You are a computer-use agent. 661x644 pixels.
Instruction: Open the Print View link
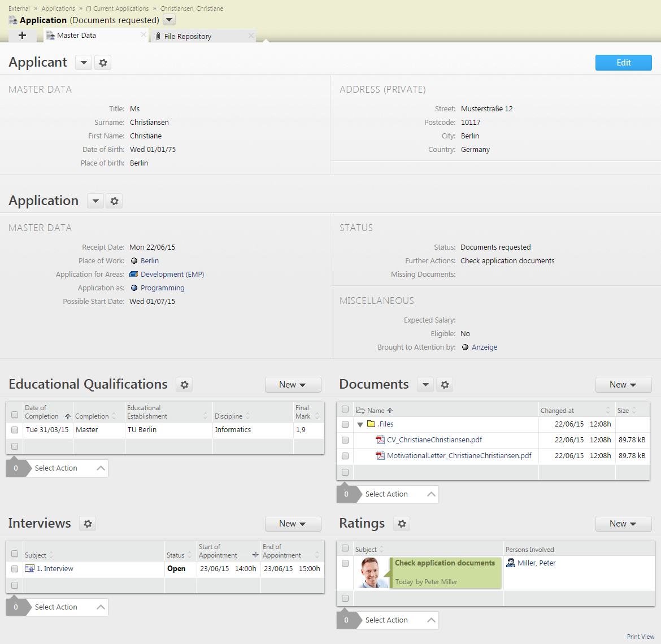coord(640,637)
